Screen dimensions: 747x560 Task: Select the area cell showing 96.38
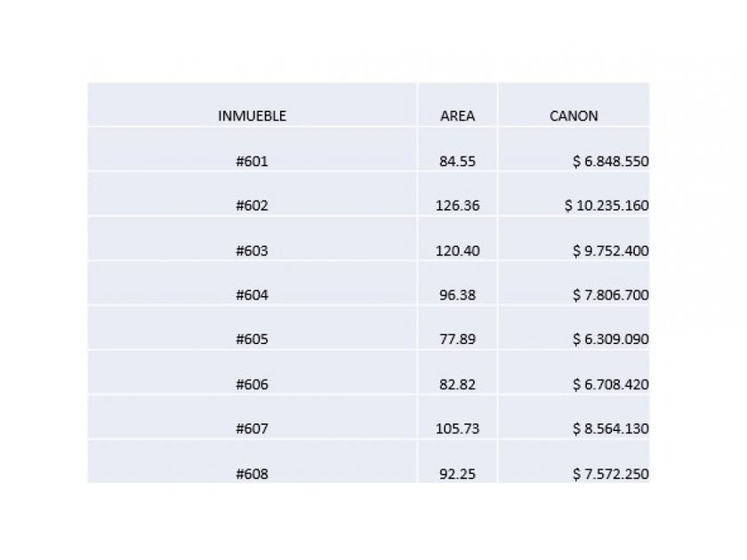457,295
